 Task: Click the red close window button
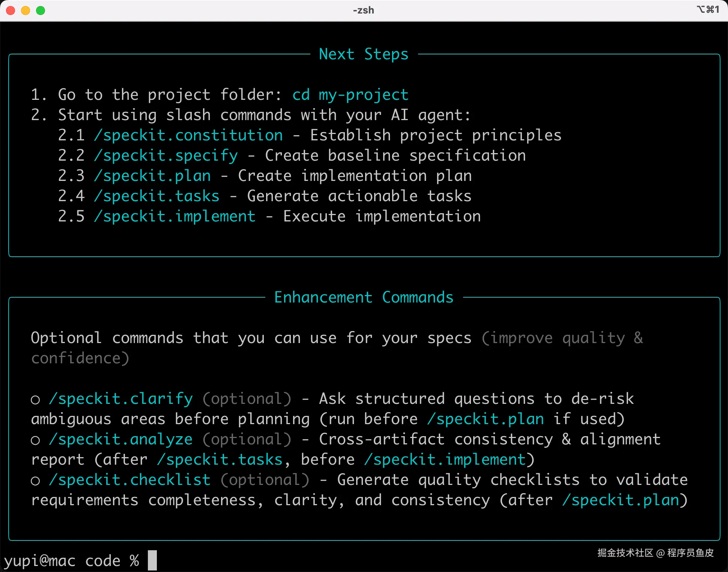coord(11,11)
